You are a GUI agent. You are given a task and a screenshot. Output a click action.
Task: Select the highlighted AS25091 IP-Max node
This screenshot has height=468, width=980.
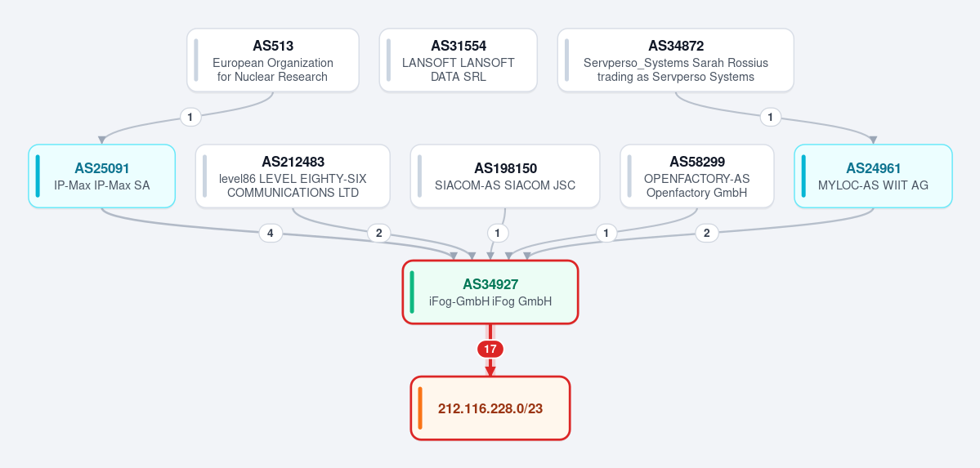(x=102, y=176)
